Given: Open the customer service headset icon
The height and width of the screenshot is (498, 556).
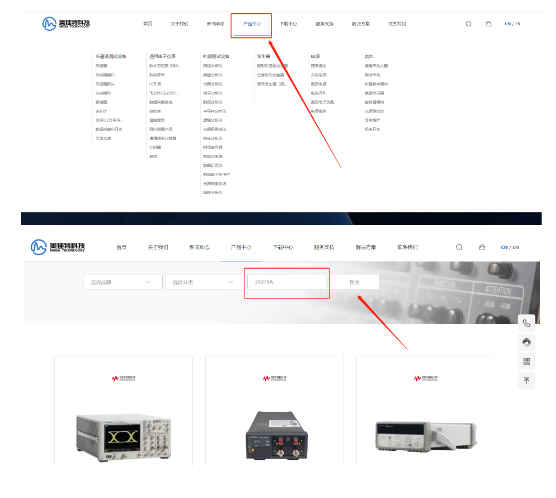Looking at the screenshot, I should tap(527, 342).
